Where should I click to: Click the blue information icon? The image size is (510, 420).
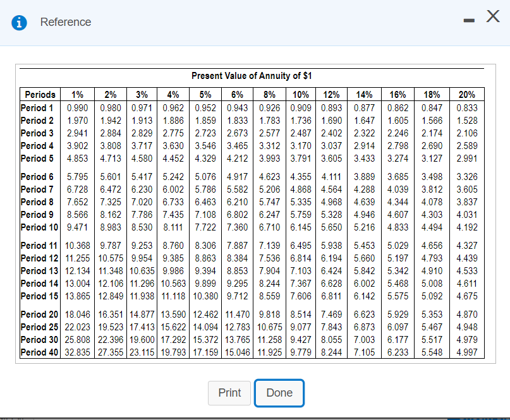(18, 21)
